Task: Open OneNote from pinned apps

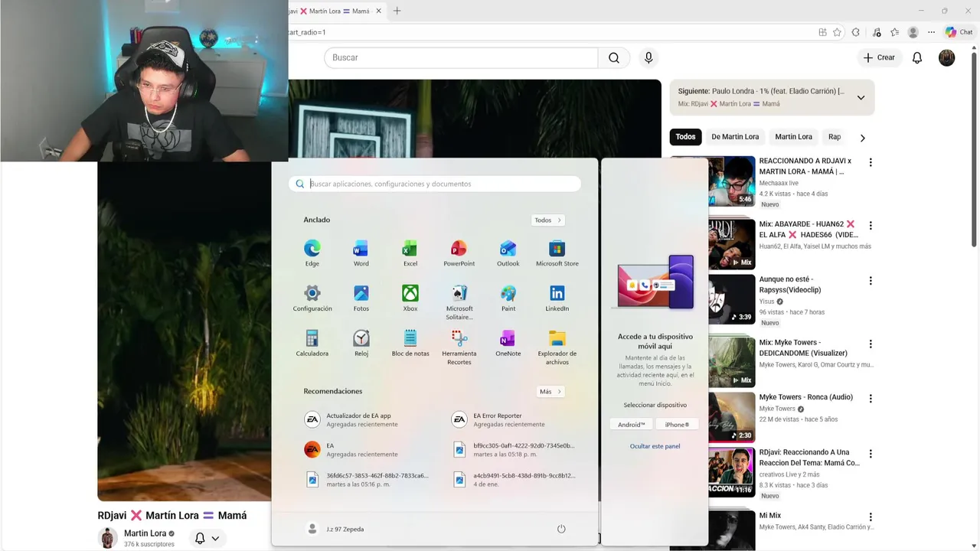Action: pos(508,344)
